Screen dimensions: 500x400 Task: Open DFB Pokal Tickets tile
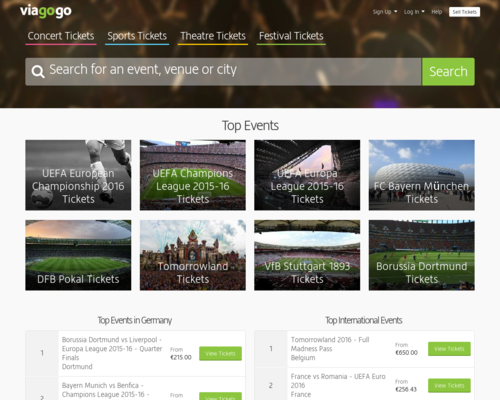tap(78, 255)
